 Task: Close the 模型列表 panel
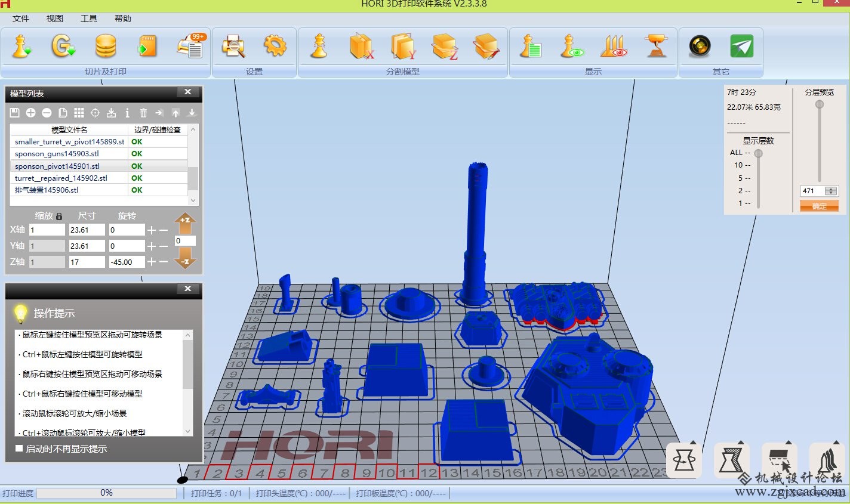[187, 92]
